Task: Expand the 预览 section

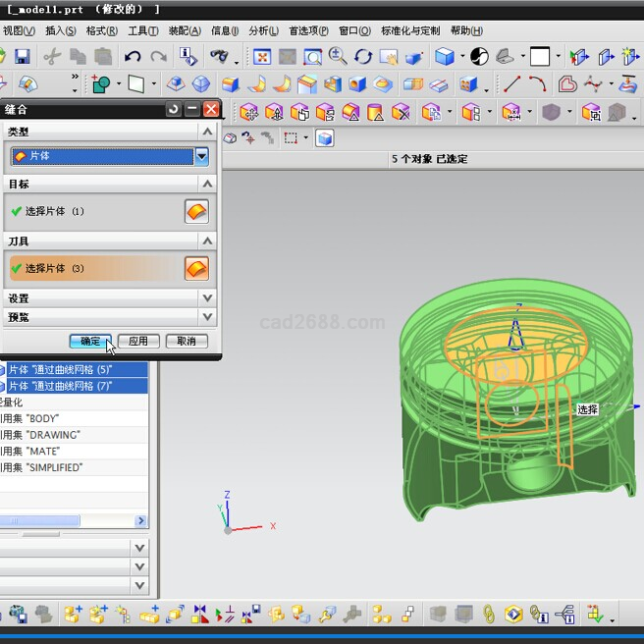Action: (x=206, y=317)
